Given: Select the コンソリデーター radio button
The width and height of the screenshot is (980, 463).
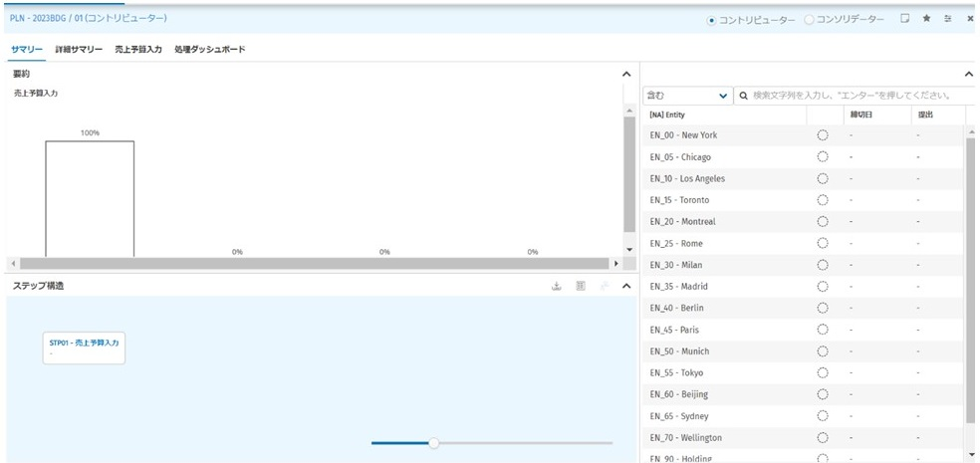Looking at the screenshot, I should coord(809,20).
